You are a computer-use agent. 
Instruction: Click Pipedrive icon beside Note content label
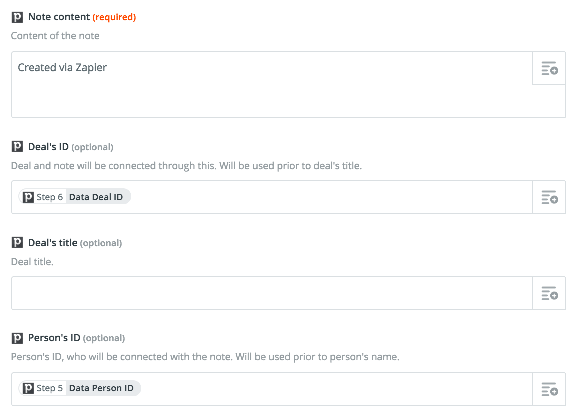coord(17,17)
